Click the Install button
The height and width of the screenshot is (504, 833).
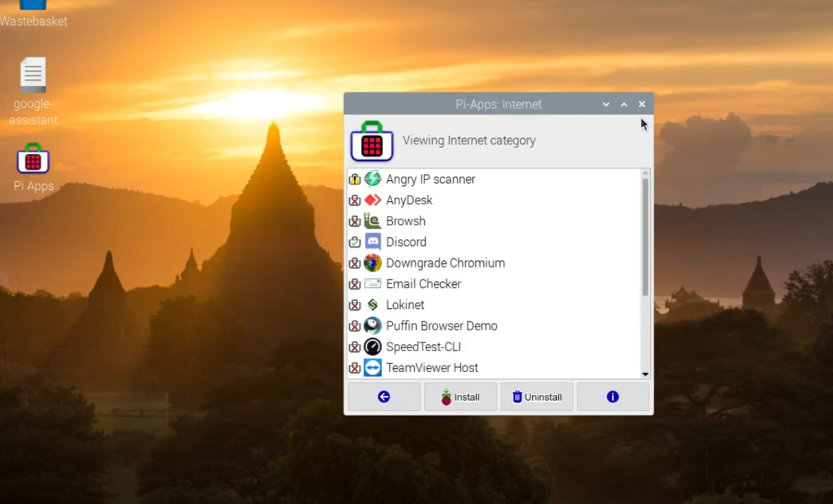click(460, 396)
